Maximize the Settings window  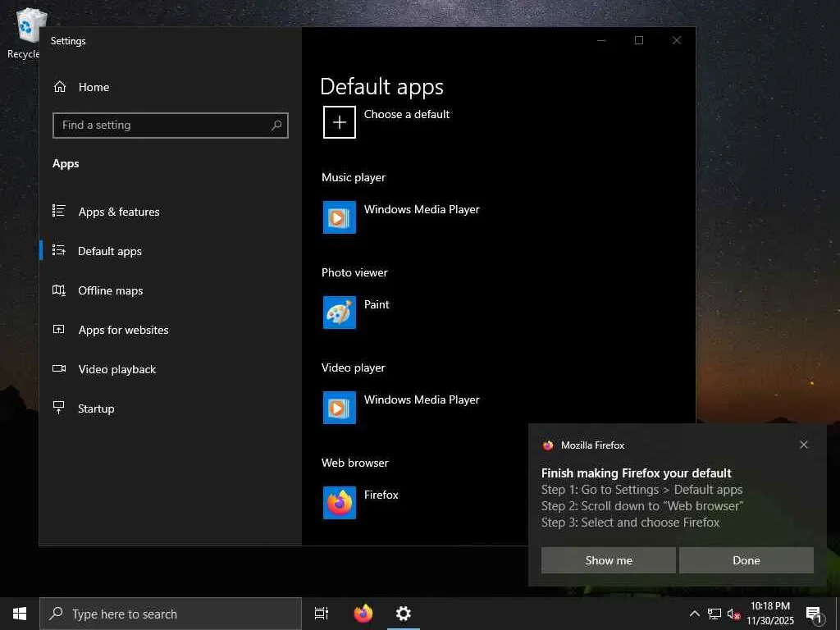[x=638, y=40]
